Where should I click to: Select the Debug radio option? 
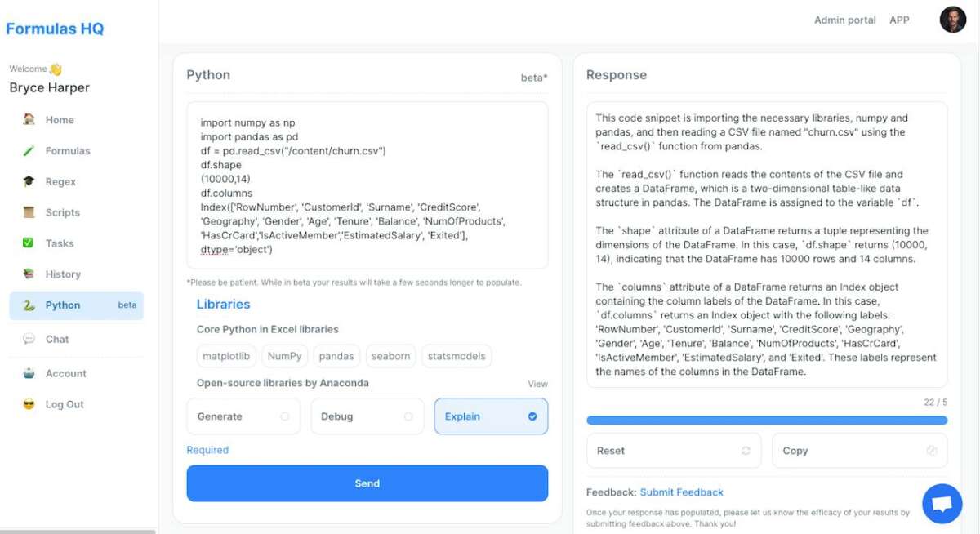click(367, 416)
